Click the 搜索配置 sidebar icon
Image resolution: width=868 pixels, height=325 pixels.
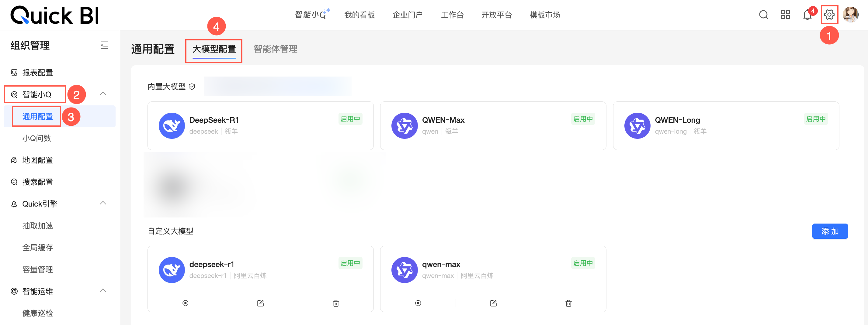[14, 182]
